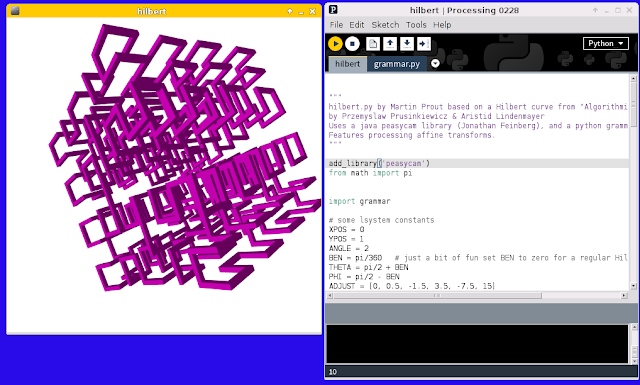Click the '# some lsystem constants' comment
The width and height of the screenshot is (640, 385).
pyautogui.click(x=381, y=220)
